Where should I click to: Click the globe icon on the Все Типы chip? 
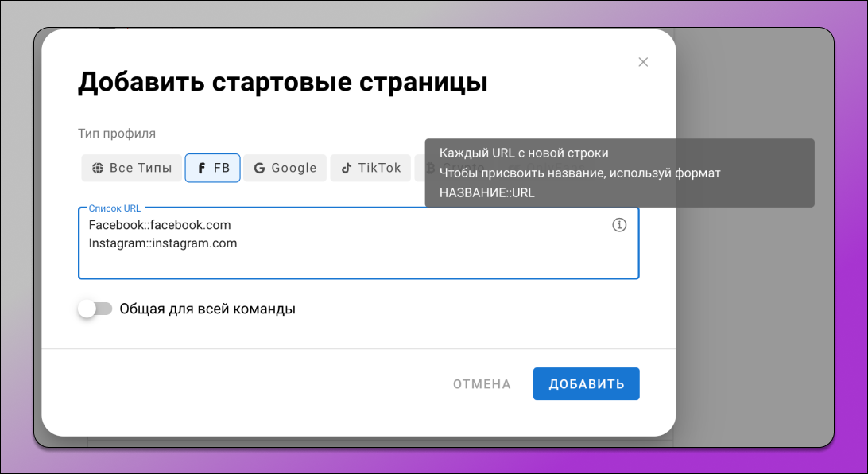pos(99,168)
